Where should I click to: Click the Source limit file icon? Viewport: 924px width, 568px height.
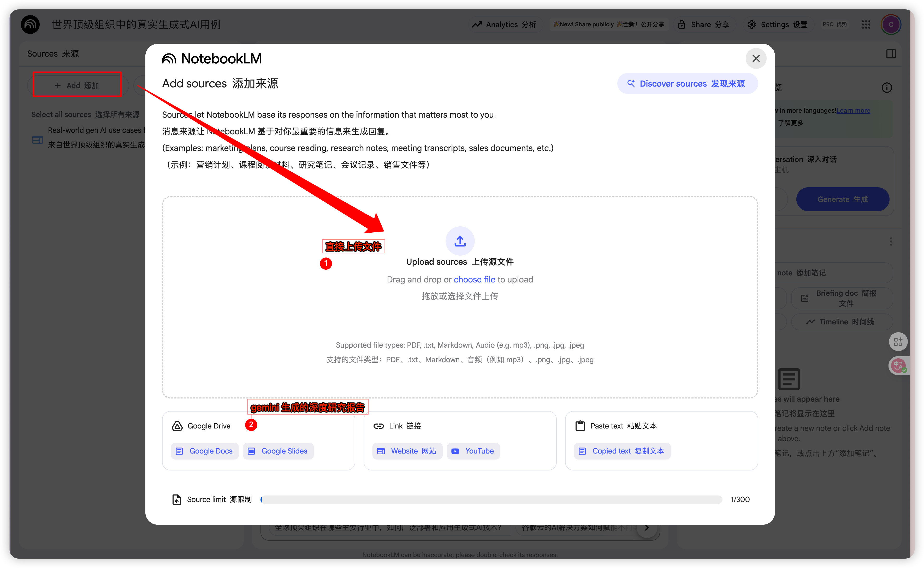coord(176,500)
